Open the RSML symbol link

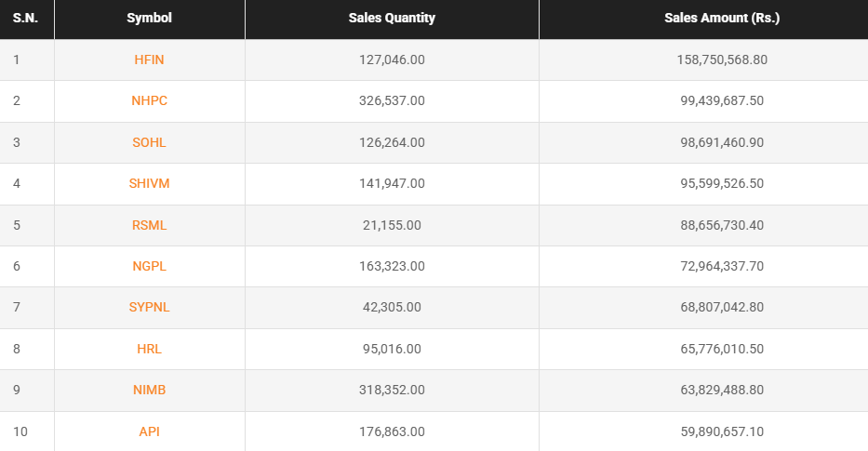click(x=149, y=225)
